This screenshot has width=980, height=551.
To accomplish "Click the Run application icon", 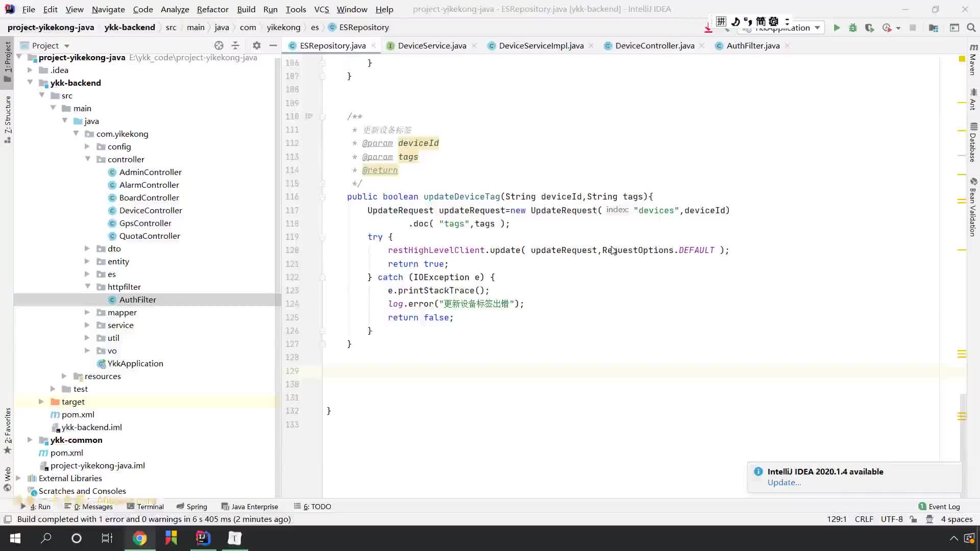I will click(x=837, y=28).
